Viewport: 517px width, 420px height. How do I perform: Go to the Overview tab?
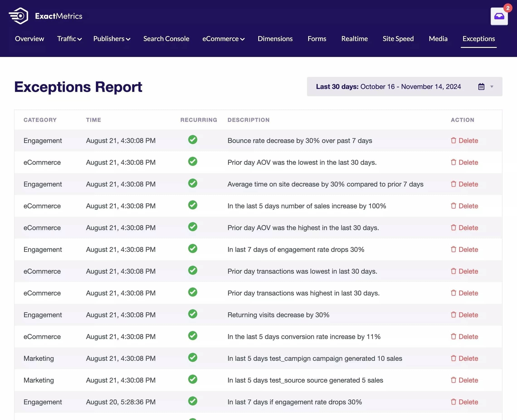[29, 39]
